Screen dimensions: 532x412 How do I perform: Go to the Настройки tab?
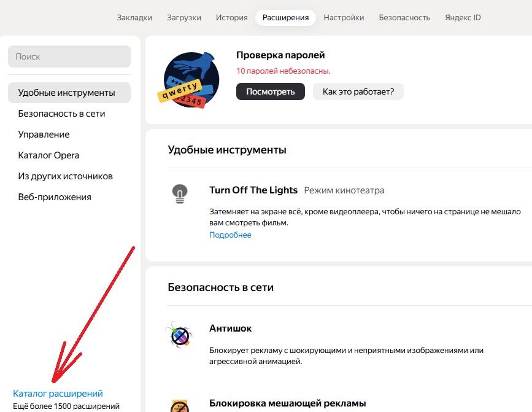pos(344,17)
